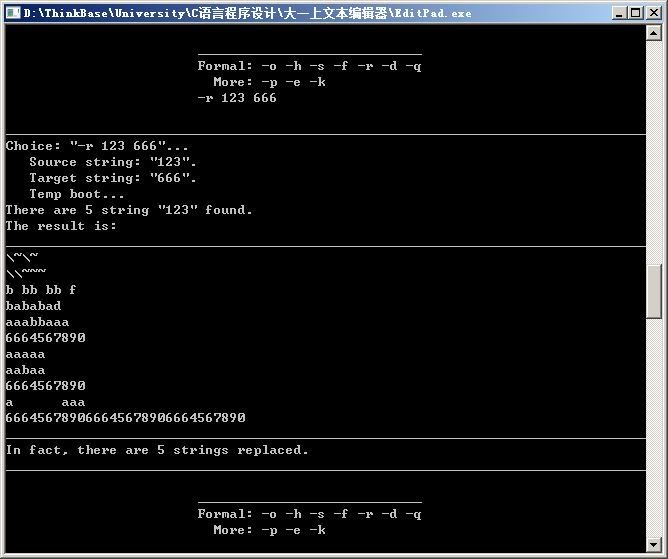Image resolution: width=668 pixels, height=559 pixels.
Task: Click the output line 'aabaa'
Action: coord(25,370)
